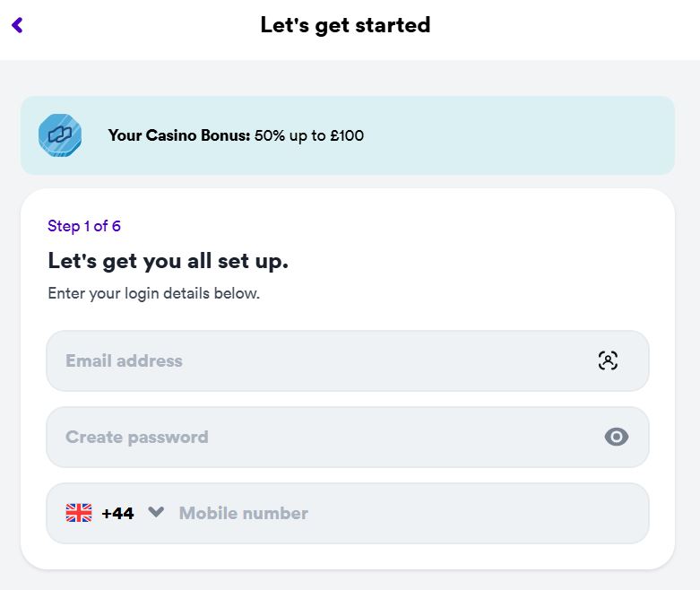Click the "50% up to £100" offer text

pyautogui.click(x=309, y=135)
